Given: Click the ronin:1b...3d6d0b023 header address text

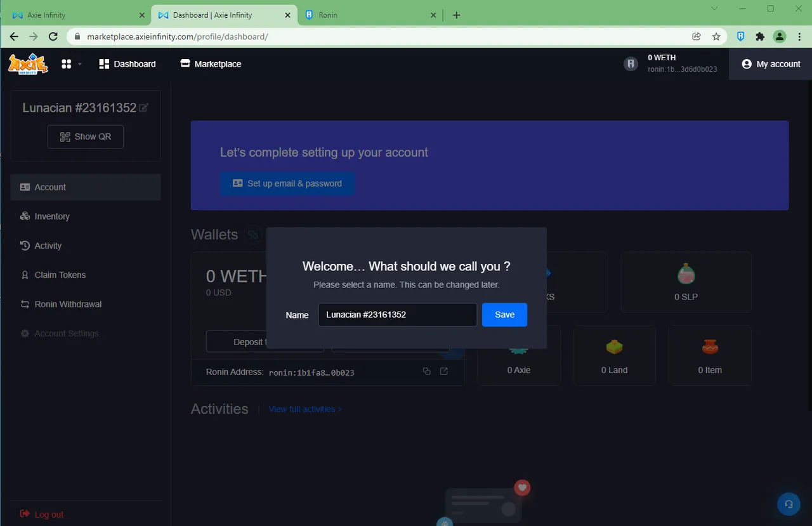Looking at the screenshot, I should pos(683,69).
